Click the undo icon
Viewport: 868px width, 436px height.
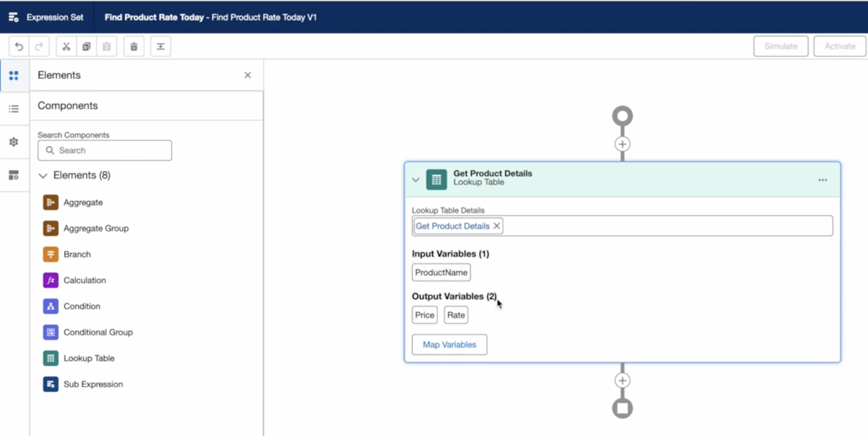pyautogui.click(x=19, y=46)
